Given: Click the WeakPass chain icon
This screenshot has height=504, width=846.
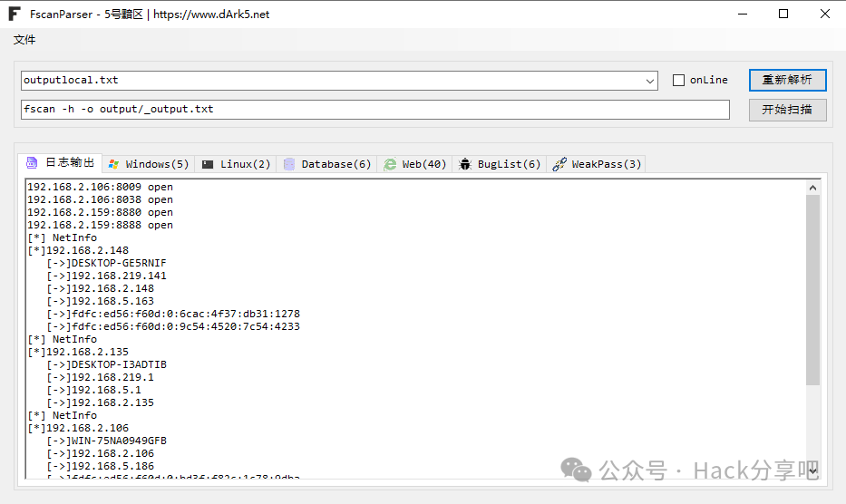Looking at the screenshot, I should pos(559,164).
